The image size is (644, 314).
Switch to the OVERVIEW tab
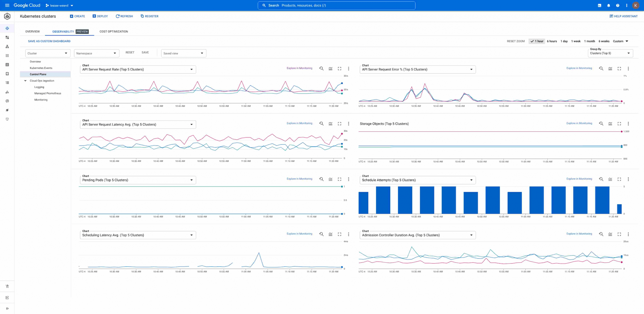click(x=32, y=31)
